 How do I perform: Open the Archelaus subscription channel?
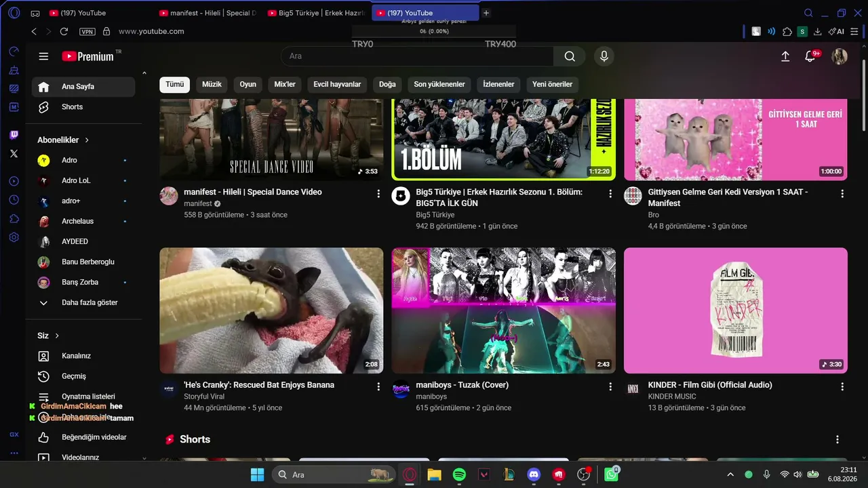click(x=83, y=221)
